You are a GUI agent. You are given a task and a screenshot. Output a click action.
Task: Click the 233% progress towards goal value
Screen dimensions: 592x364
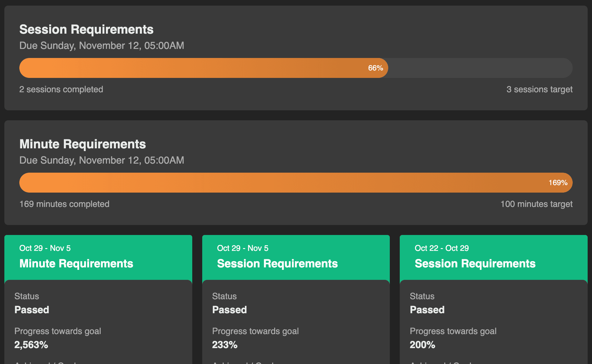point(225,345)
